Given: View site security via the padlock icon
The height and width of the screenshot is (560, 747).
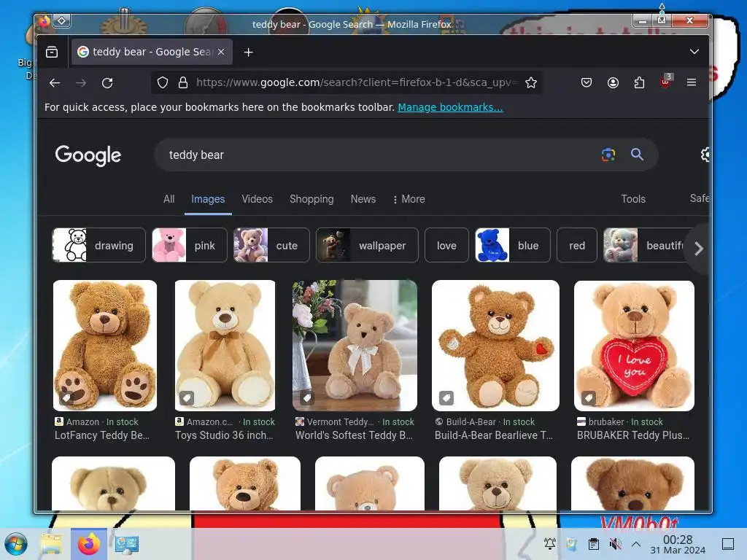Looking at the screenshot, I should 183,83.
